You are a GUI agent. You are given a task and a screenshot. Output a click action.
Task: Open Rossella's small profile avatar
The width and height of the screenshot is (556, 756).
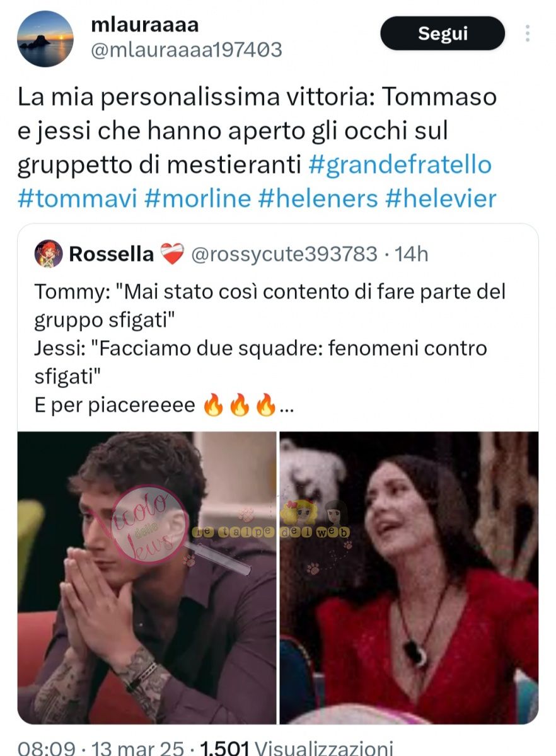(49, 254)
